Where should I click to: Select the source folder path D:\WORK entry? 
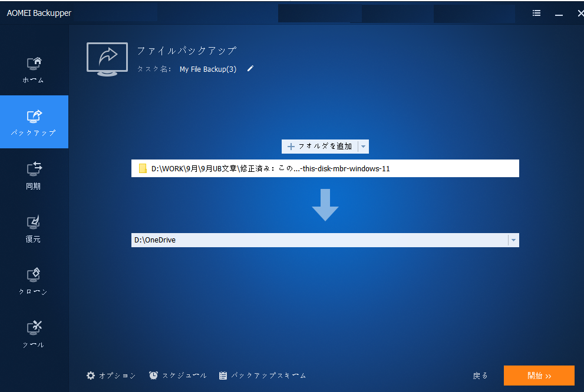[325, 168]
